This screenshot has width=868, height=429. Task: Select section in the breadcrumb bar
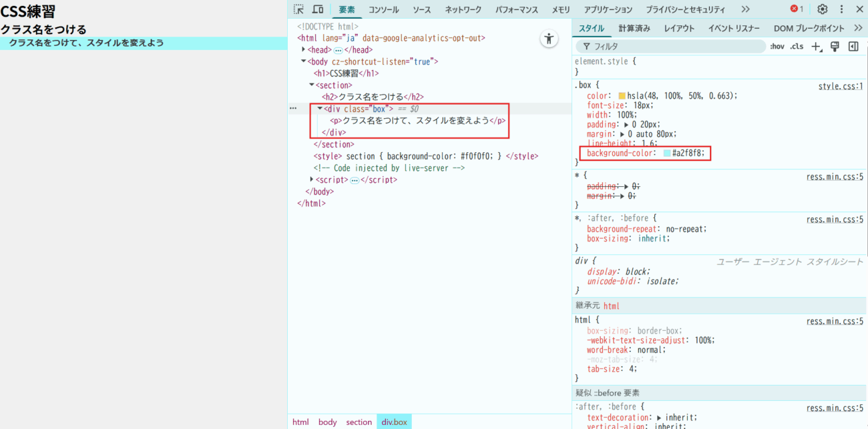tap(359, 422)
